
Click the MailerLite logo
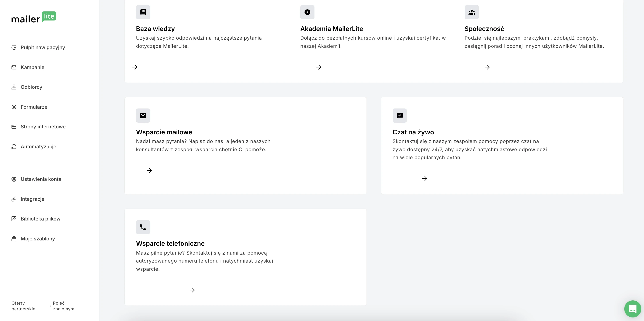[34, 17]
